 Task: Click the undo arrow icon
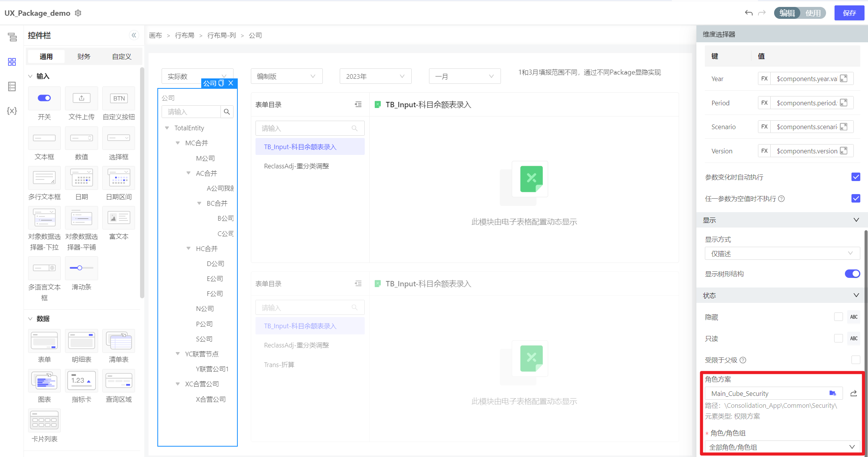point(748,13)
